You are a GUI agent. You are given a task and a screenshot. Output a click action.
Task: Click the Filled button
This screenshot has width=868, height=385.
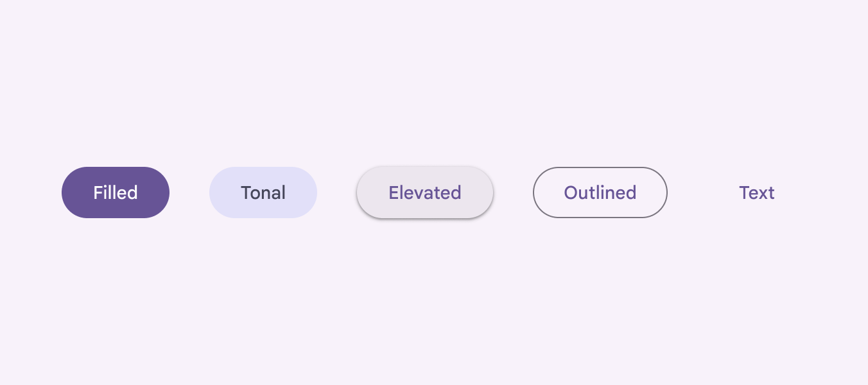pos(116,193)
